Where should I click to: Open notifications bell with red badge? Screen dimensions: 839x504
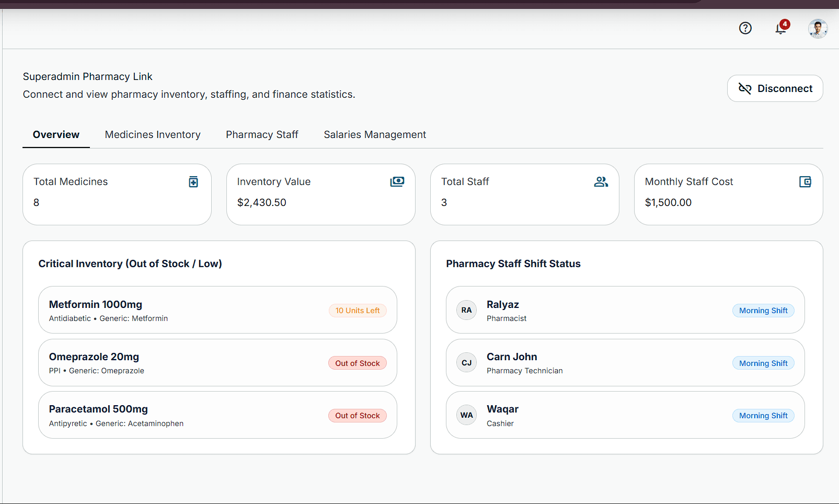(x=781, y=27)
